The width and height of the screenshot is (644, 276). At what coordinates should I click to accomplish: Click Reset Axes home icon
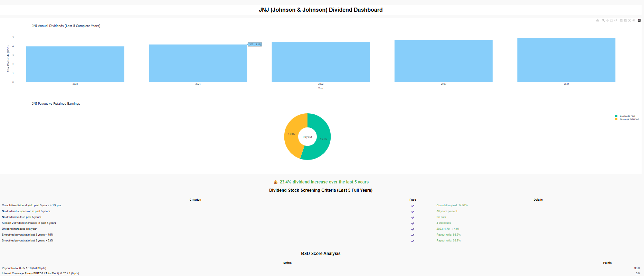click(x=634, y=20)
